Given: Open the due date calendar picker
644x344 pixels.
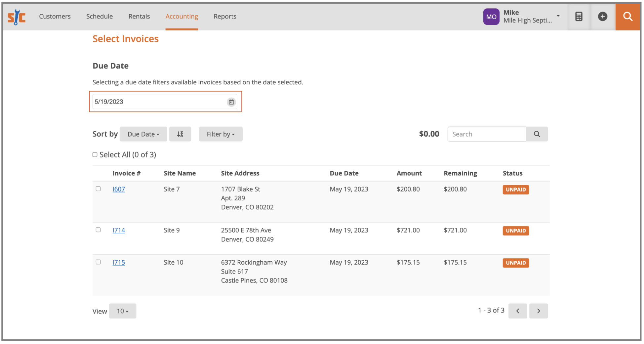Looking at the screenshot, I should click(231, 102).
